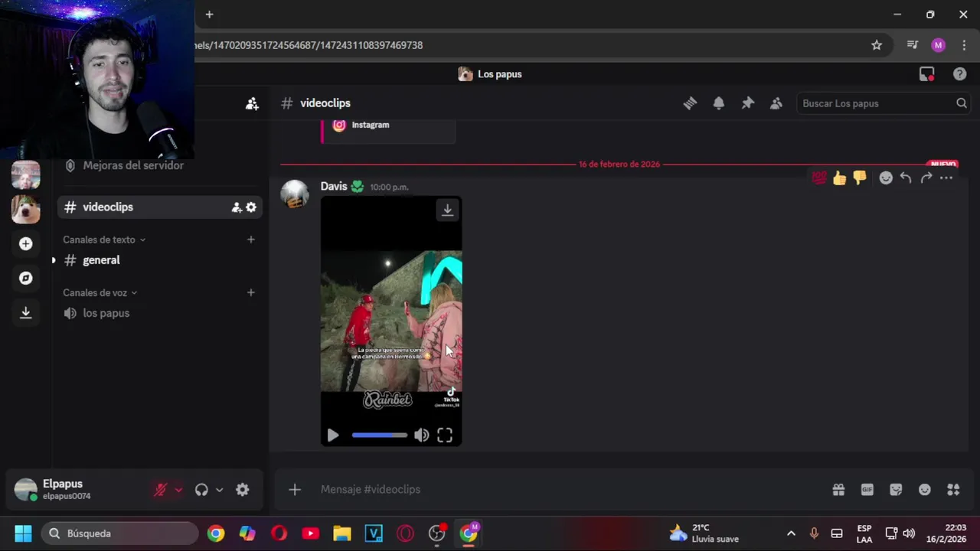
Task: Open Chrome profile M avatar
Action: click(938, 45)
